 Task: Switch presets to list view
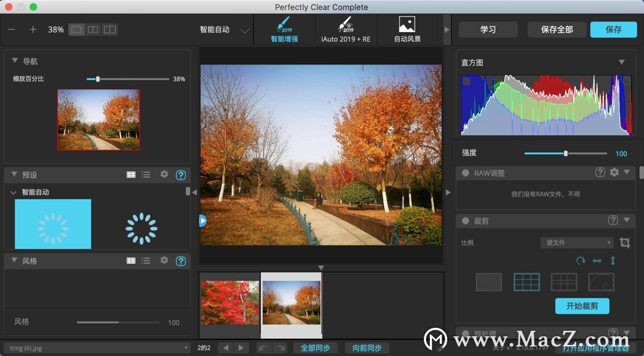click(146, 175)
